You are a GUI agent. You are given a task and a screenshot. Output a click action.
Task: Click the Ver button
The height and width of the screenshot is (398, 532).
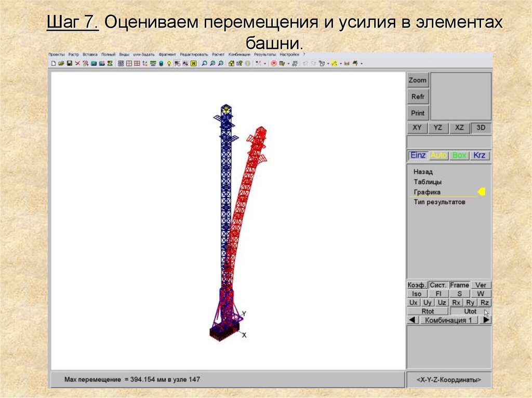click(x=481, y=285)
